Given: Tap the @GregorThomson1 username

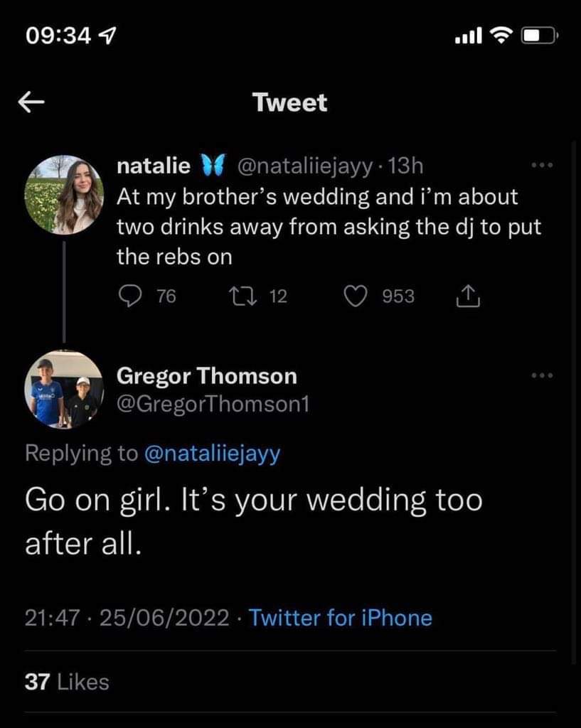Looking at the screenshot, I should click(x=213, y=404).
